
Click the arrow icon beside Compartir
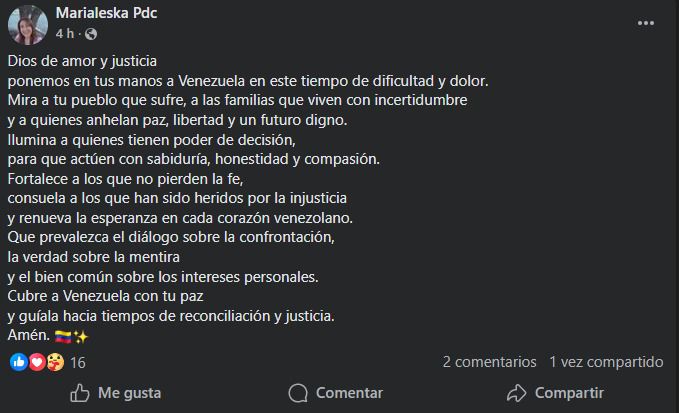516,393
